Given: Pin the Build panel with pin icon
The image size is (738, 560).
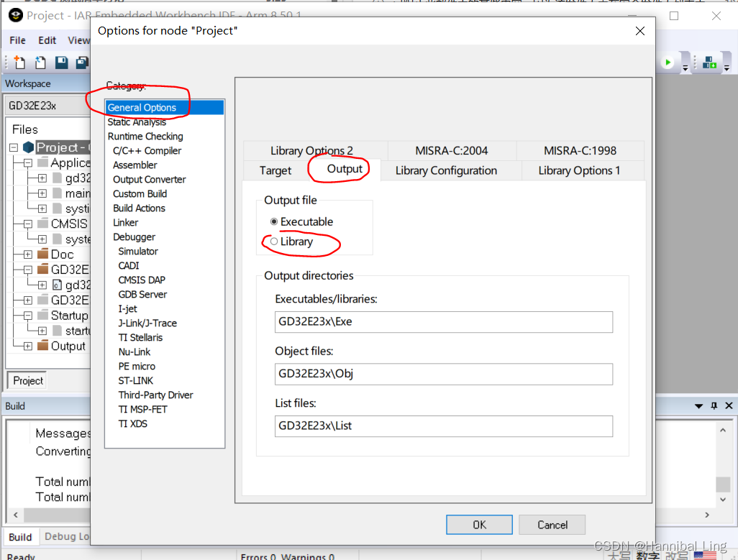Looking at the screenshot, I should coord(714,405).
